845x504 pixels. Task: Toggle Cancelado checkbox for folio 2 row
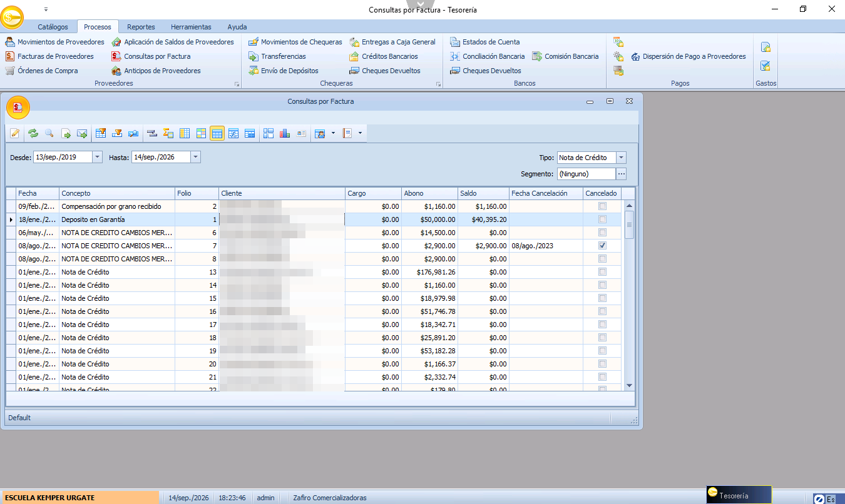602,206
